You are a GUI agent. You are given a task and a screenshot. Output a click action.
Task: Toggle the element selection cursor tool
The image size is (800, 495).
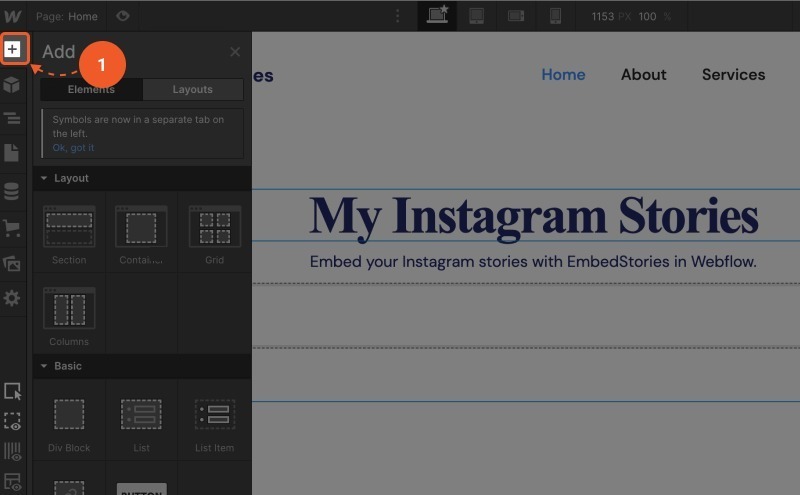[x=12, y=391]
